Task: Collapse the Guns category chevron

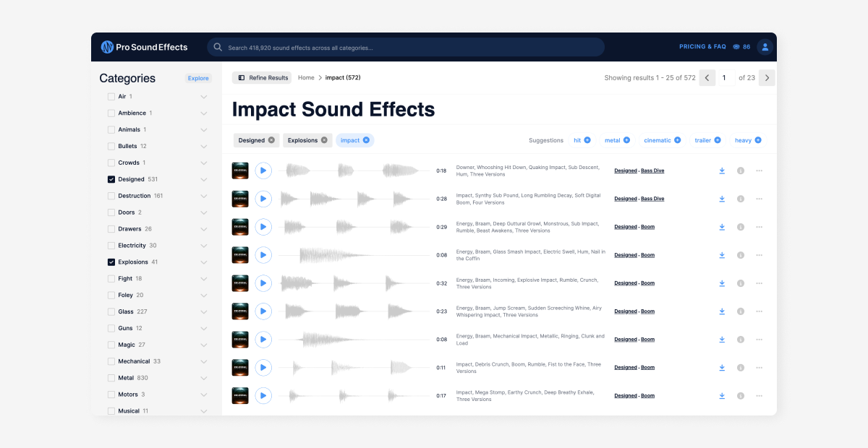Action: click(203, 327)
